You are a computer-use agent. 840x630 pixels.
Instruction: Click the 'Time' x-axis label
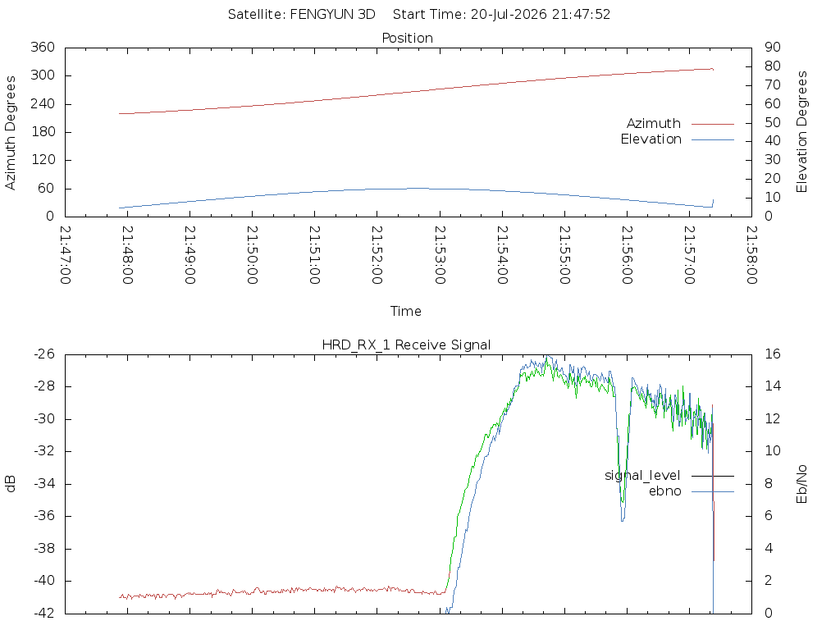point(405,311)
